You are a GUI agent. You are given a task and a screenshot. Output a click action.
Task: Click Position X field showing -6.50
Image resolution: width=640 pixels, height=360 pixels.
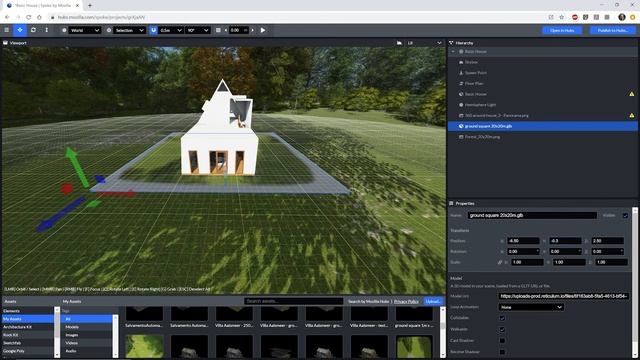pyautogui.click(x=523, y=241)
